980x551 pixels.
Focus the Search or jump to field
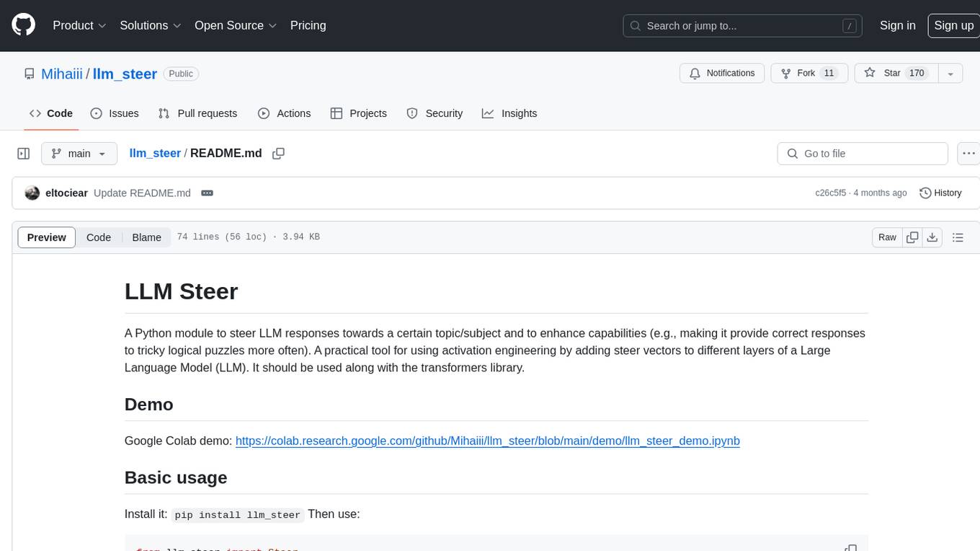coord(743,26)
